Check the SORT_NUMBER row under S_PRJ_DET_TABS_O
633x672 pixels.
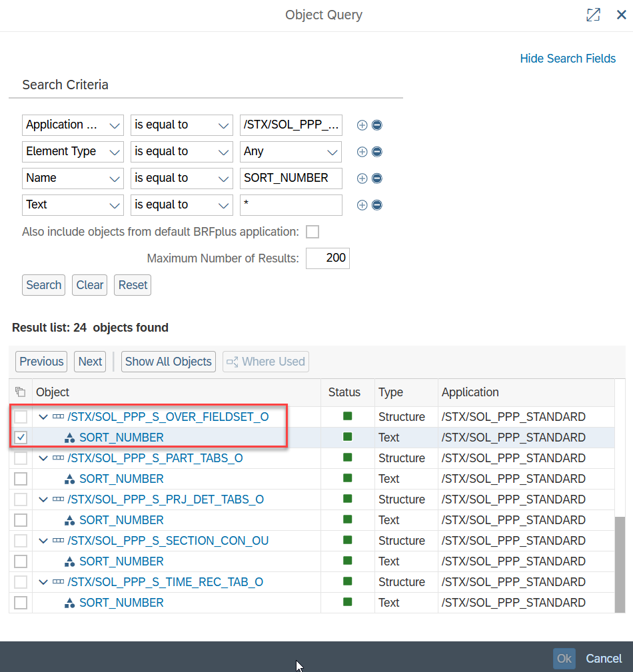pos(21,520)
